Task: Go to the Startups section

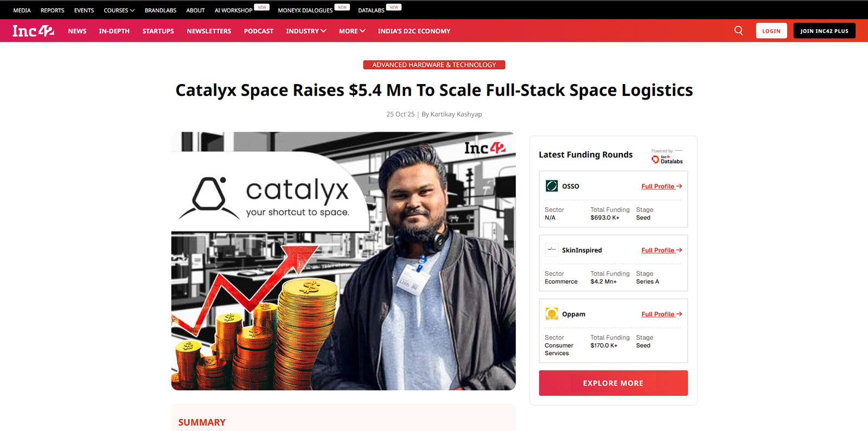Action: tap(158, 31)
